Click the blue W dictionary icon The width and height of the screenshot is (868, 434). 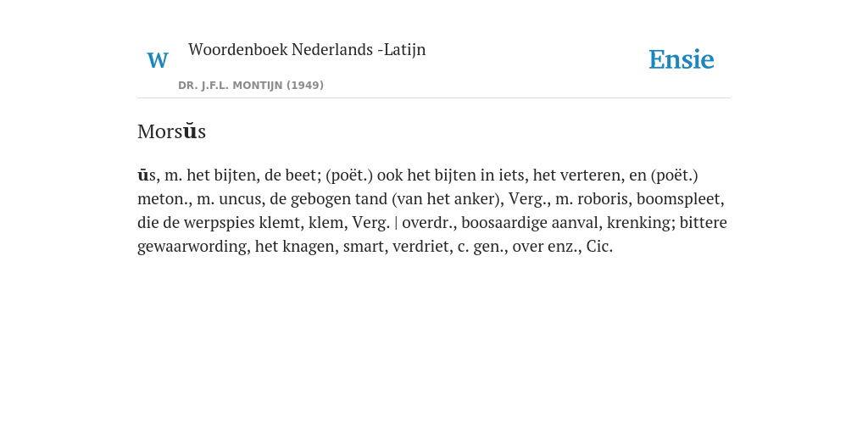157,60
